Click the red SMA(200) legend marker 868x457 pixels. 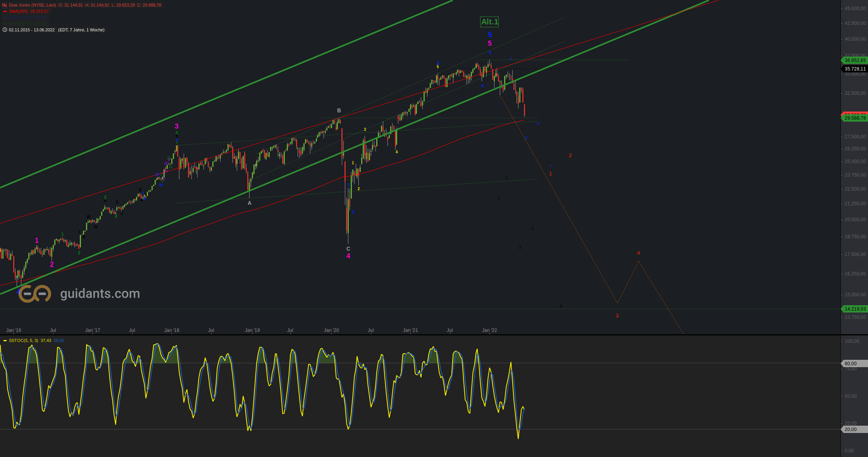pos(5,12)
